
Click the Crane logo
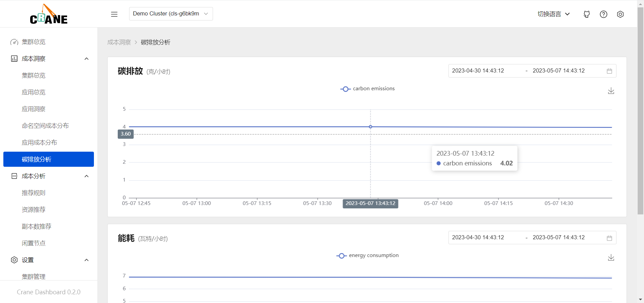click(x=49, y=14)
